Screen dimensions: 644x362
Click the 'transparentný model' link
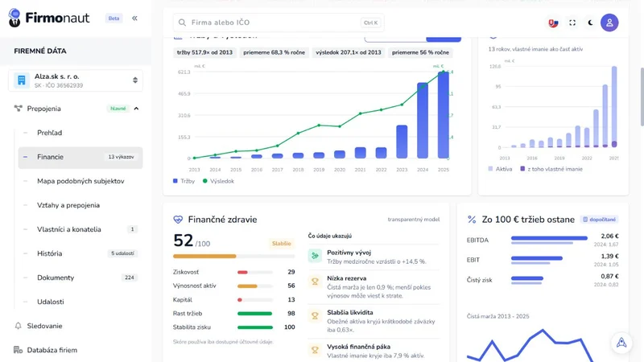tap(414, 220)
